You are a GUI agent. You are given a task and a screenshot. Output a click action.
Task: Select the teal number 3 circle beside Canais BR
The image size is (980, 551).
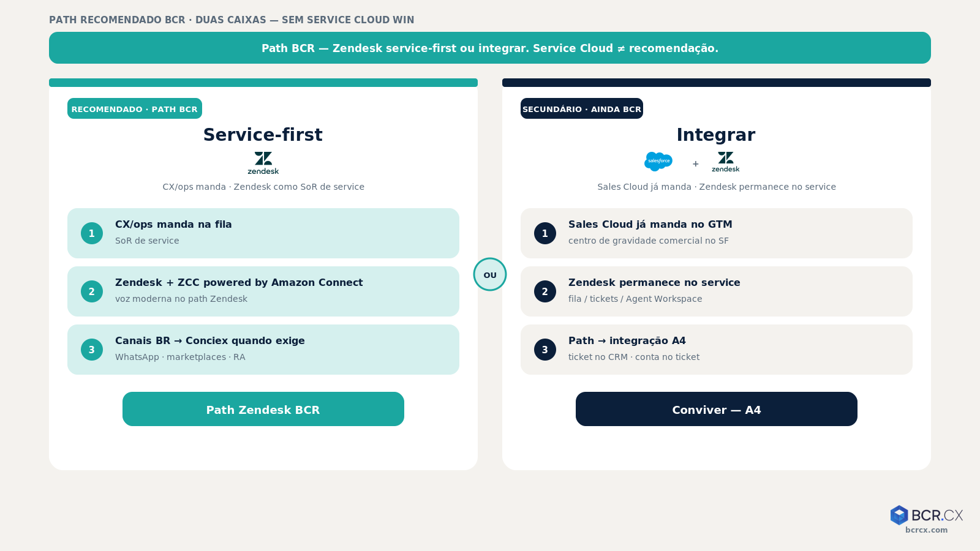point(92,350)
